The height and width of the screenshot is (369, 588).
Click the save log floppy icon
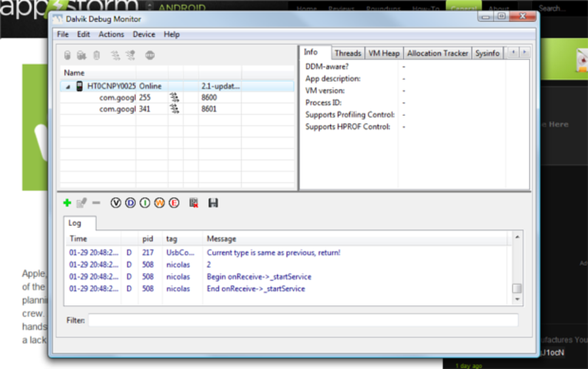coord(213,203)
